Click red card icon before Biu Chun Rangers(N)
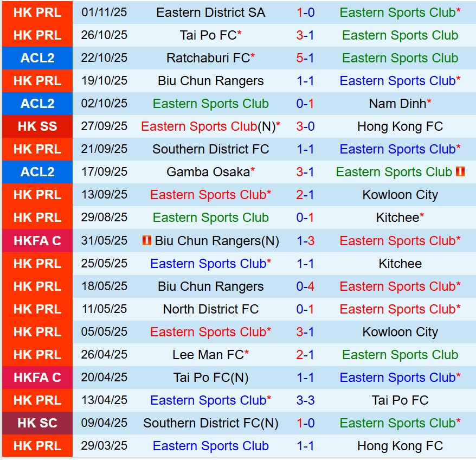Image resolution: width=476 pixels, height=460 pixels. [147, 240]
